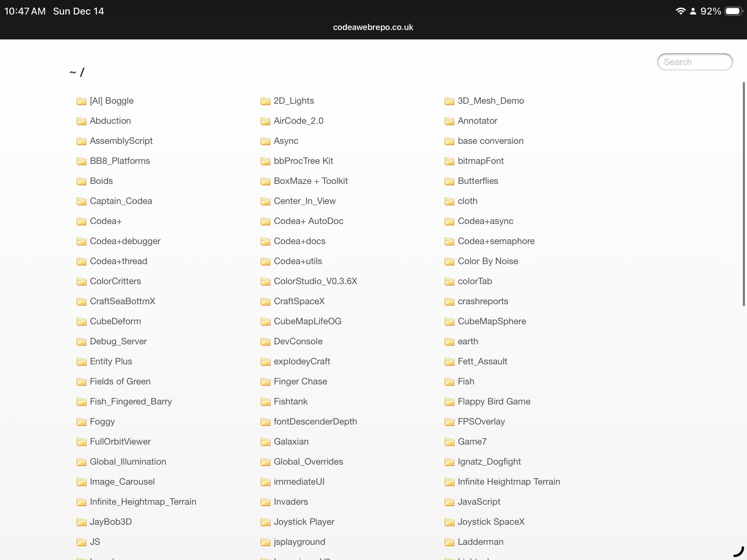747x560 pixels.
Task: Click the folder icon next to Ladderman
Action: [x=449, y=542]
